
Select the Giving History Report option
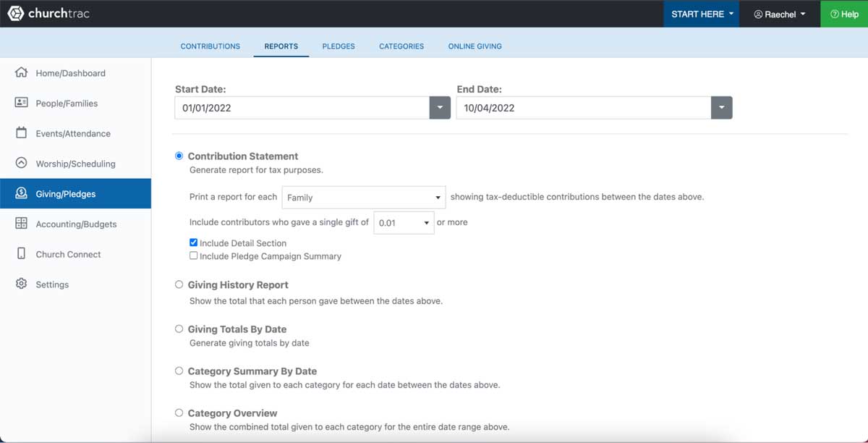pyautogui.click(x=179, y=284)
